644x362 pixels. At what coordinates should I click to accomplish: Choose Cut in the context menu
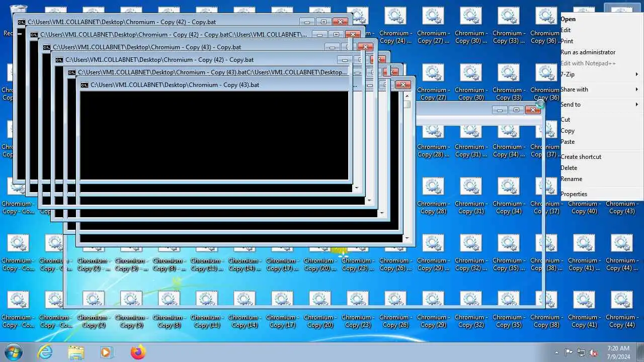click(601, 120)
